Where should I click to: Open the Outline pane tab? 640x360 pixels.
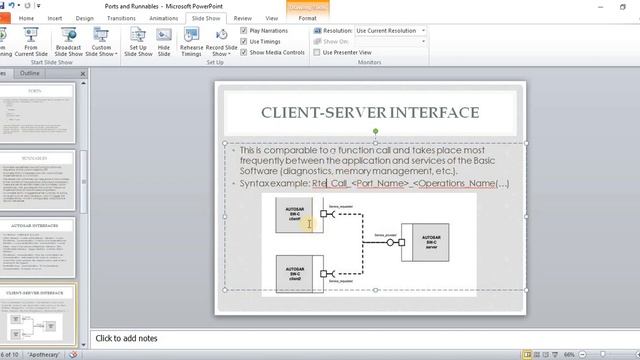(x=29, y=73)
